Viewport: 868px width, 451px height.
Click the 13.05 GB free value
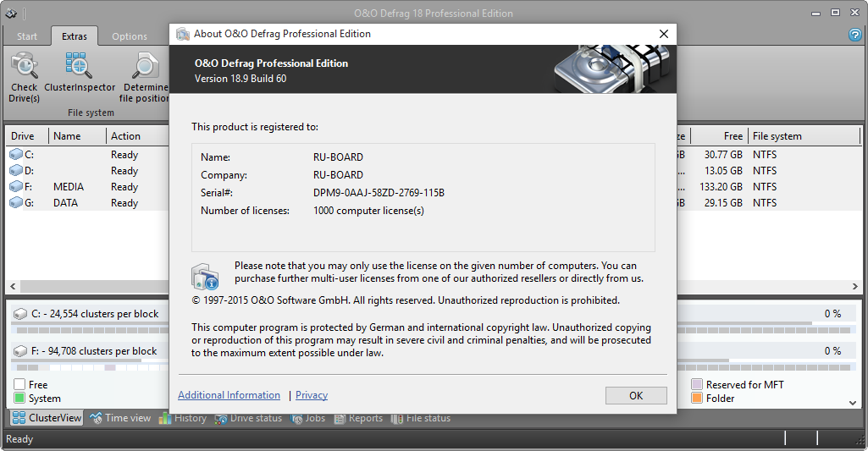[x=723, y=170]
